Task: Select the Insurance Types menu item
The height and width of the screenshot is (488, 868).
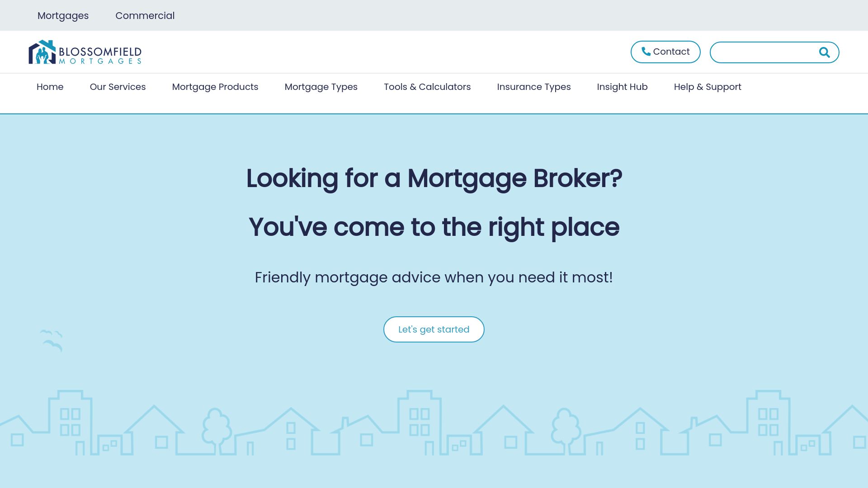Action: tap(533, 86)
